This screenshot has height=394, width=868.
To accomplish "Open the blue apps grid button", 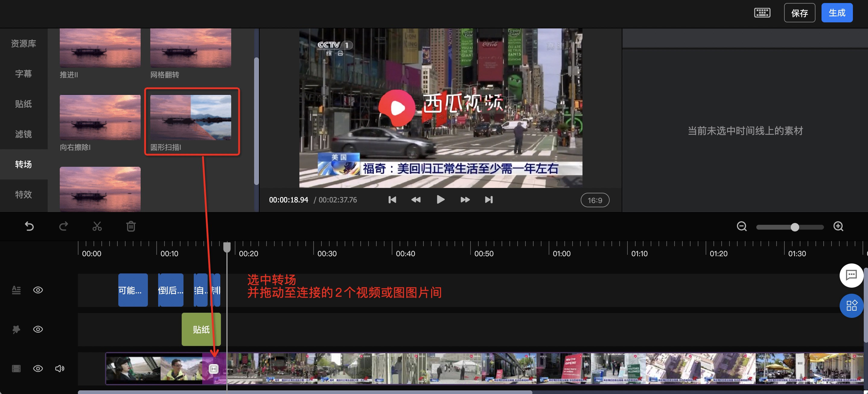I will 851,305.
